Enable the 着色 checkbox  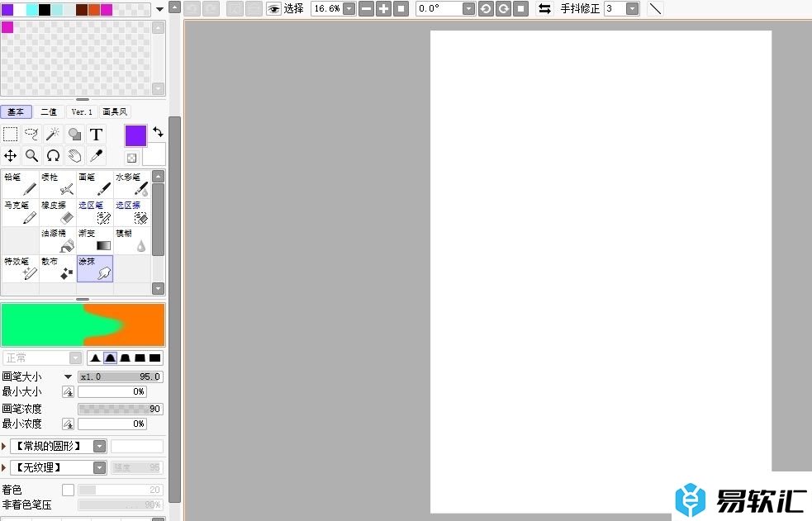click(68, 490)
